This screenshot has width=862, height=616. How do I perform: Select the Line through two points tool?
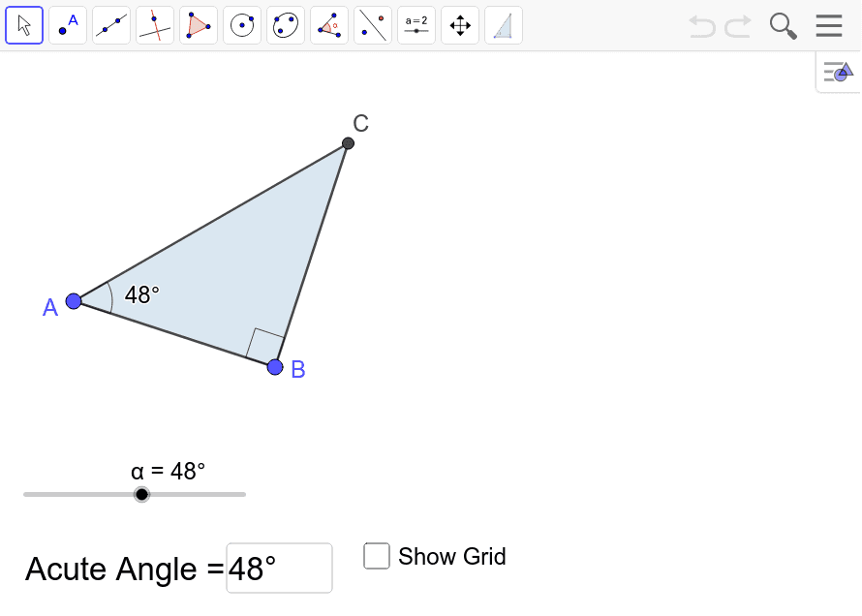click(x=111, y=25)
